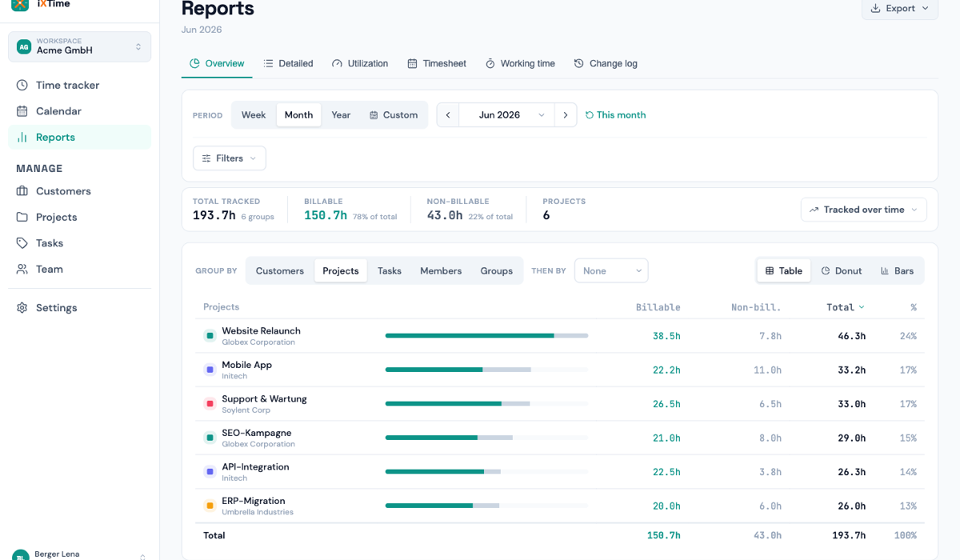The width and height of the screenshot is (960, 560).
Task: Expand the Filters dropdown
Action: point(230,158)
